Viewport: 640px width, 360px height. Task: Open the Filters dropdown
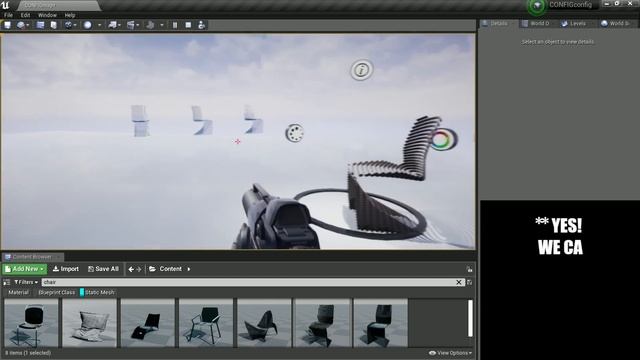[x=26, y=282]
